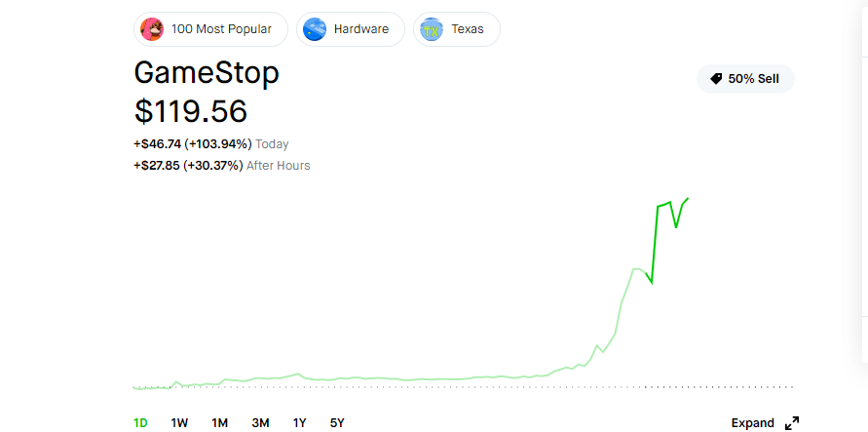Switch chart to the 1M range
The height and width of the screenshot is (432, 868).
point(220,423)
